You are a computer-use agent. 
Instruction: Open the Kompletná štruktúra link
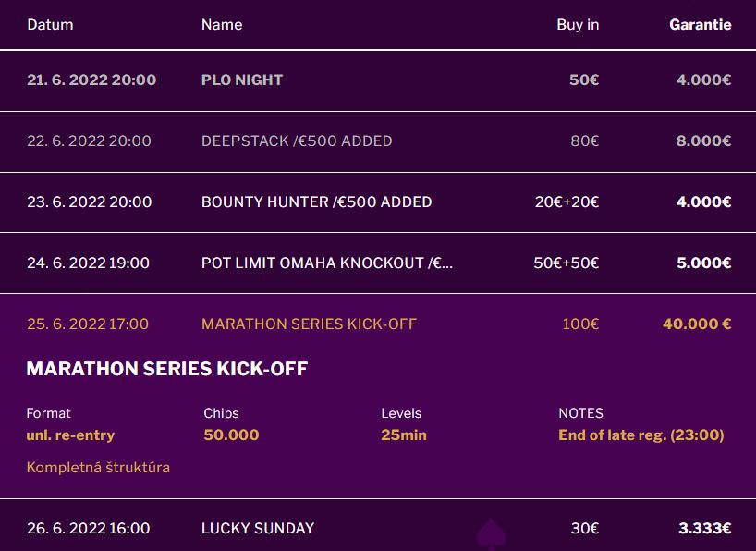[x=98, y=467]
